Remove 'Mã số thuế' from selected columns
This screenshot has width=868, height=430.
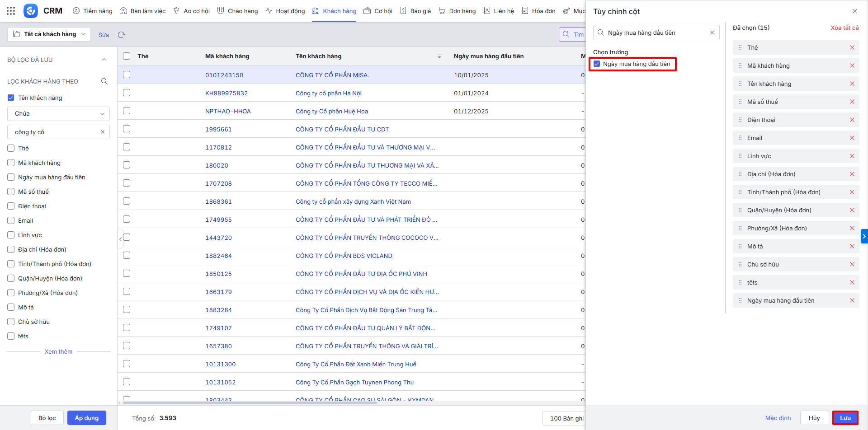(x=852, y=102)
